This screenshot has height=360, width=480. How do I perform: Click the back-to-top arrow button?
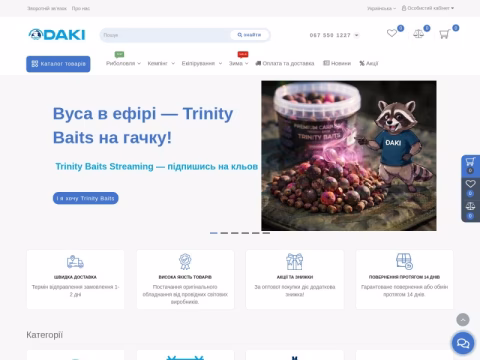click(x=463, y=320)
